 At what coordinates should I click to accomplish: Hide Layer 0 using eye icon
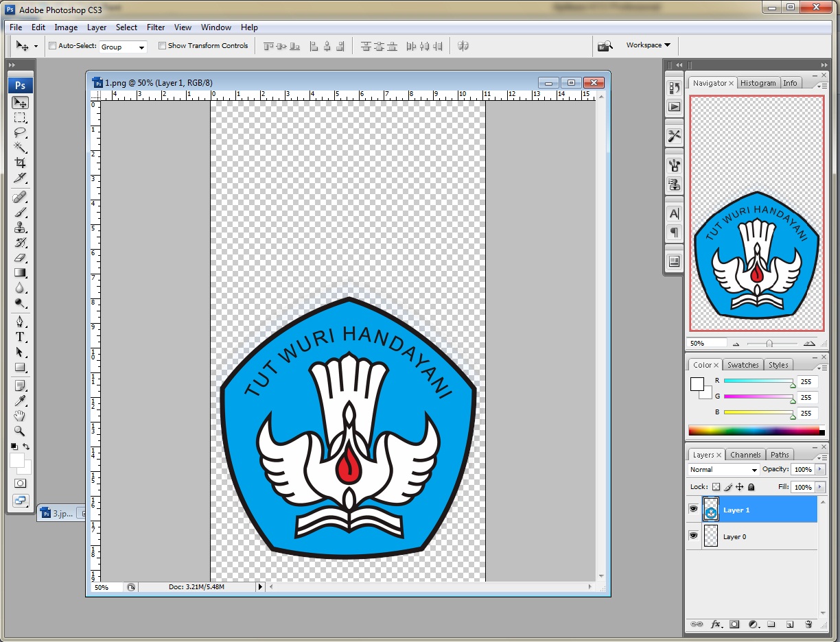point(693,536)
